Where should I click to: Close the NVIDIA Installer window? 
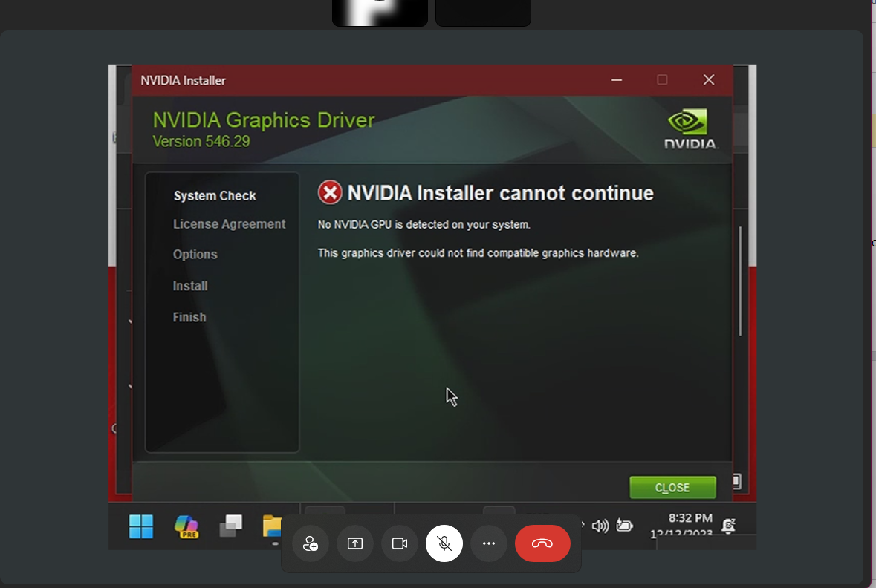tap(709, 80)
